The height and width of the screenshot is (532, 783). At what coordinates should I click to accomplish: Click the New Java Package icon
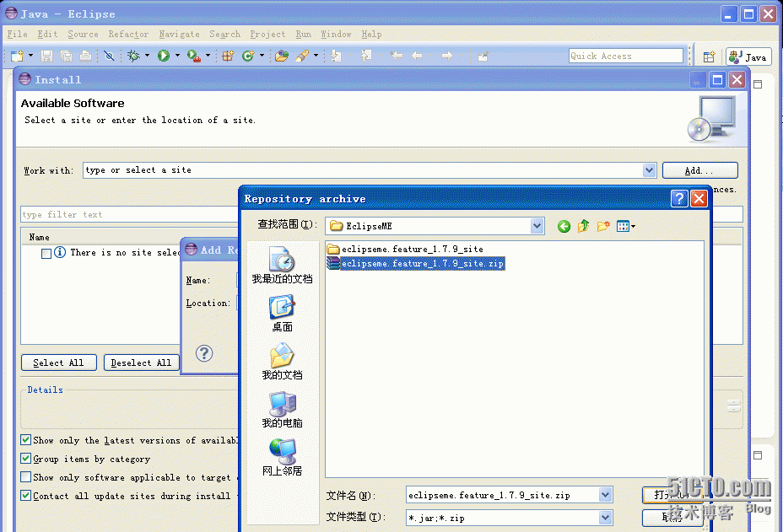tap(228, 56)
